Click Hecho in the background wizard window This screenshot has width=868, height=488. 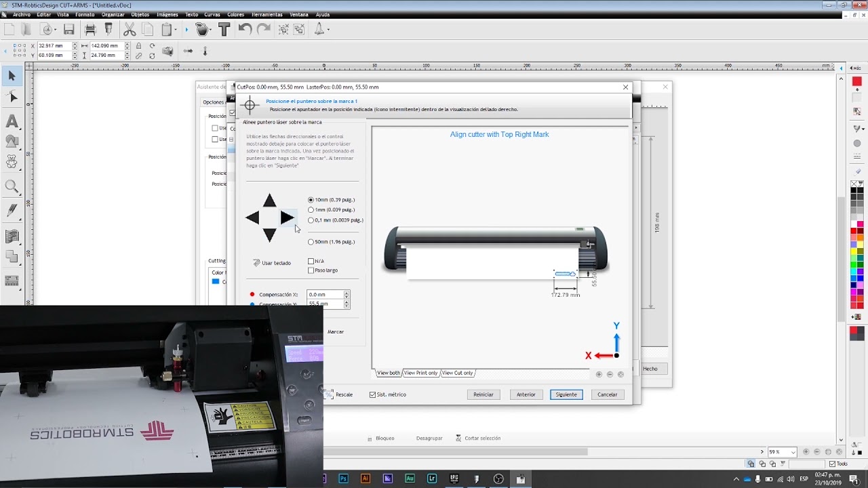[x=650, y=369]
